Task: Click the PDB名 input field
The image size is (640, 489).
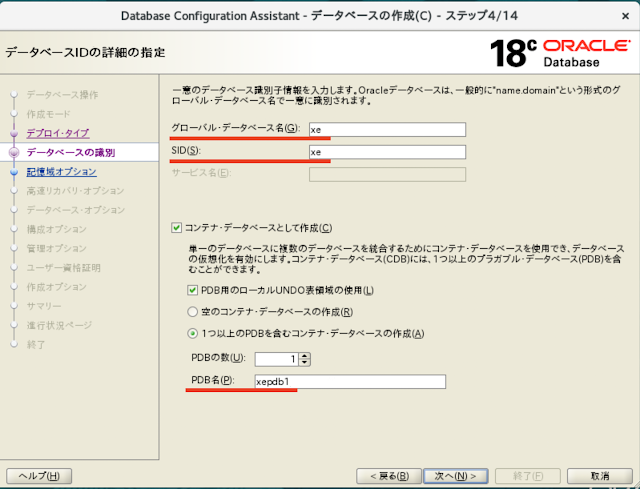Action: point(350,382)
